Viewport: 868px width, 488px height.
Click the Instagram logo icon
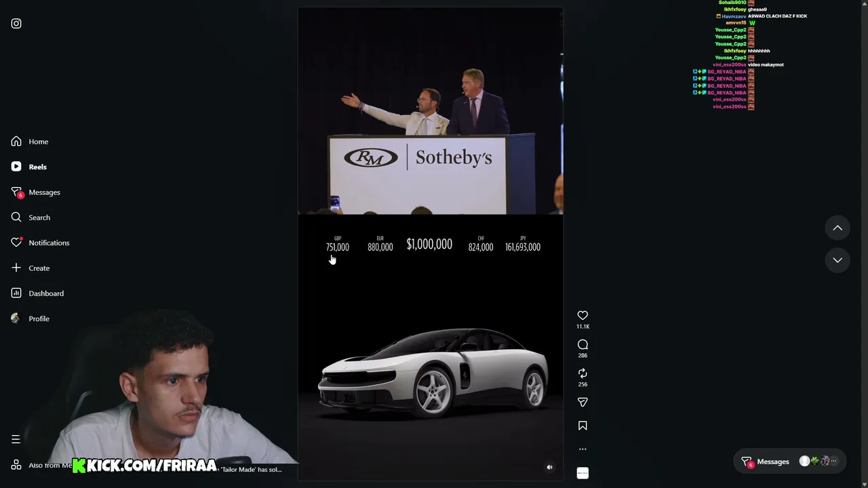[x=16, y=24]
